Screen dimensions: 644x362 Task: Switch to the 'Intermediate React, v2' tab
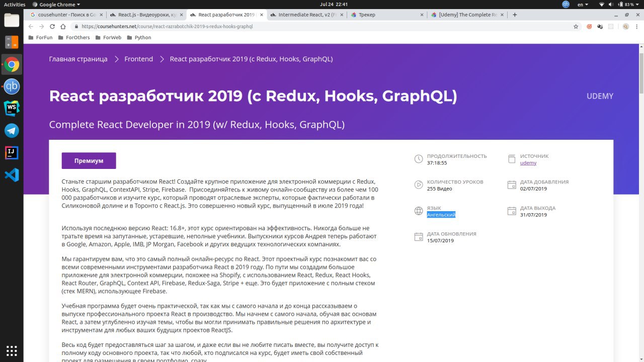pos(306,15)
